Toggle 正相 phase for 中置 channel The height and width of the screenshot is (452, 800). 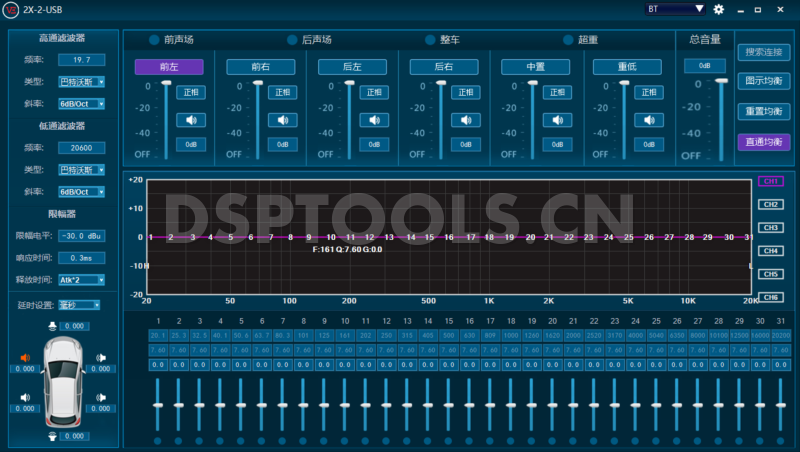coord(557,92)
